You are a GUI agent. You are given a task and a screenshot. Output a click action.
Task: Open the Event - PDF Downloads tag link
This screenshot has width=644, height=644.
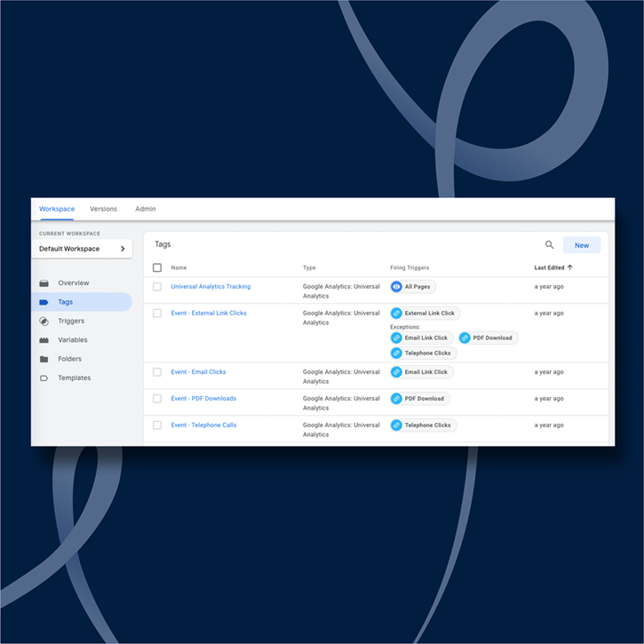(203, 399)
